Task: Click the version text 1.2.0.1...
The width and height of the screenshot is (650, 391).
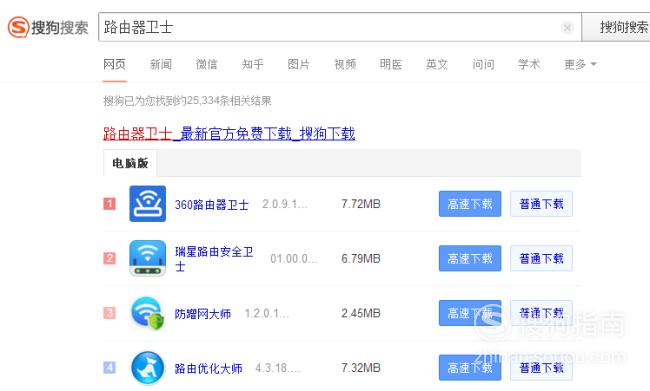Action: pos(267,313)
